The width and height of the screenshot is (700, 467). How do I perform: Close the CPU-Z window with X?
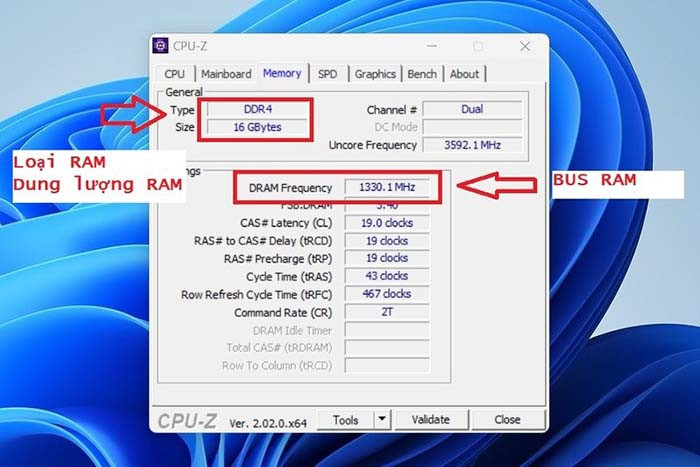(525, 46)
